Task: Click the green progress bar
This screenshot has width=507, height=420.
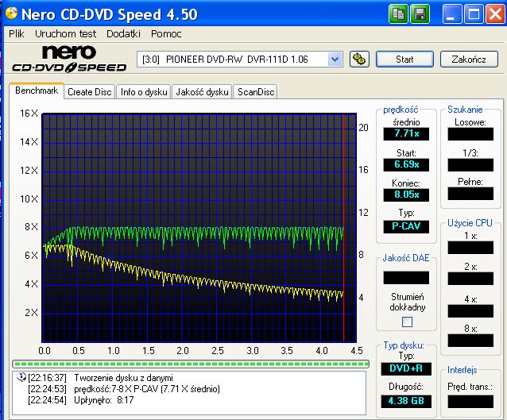Action: point(191,364)
